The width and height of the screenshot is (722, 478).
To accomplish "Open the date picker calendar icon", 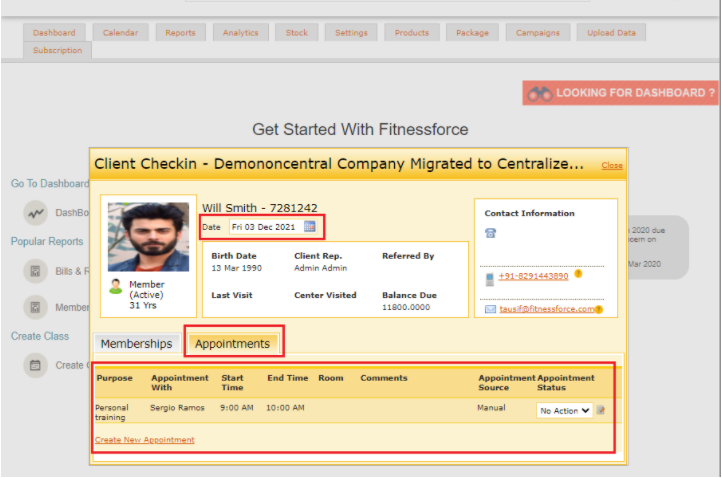I will click(309, 226).
